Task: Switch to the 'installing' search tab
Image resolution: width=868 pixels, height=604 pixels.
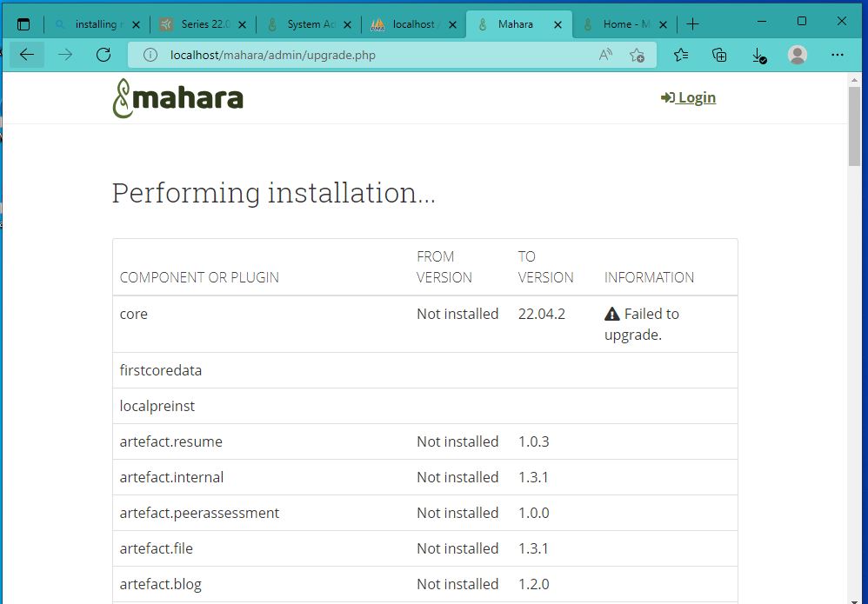Action: (x=94, y=24)
